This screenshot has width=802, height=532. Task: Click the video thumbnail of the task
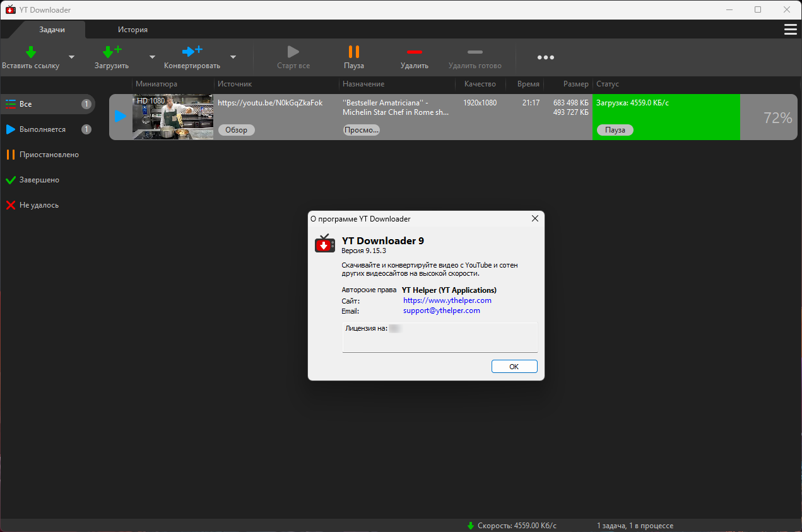pos(173,117)
